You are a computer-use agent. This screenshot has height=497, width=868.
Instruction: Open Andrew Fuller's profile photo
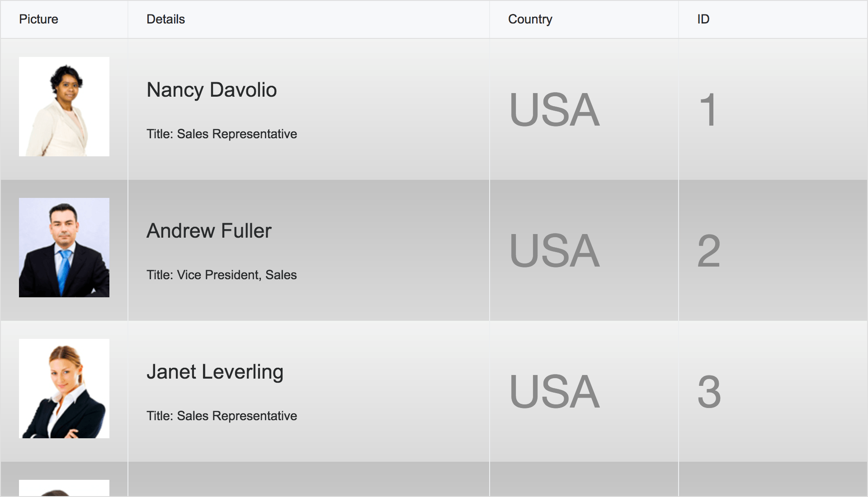[x=64, y=248]
